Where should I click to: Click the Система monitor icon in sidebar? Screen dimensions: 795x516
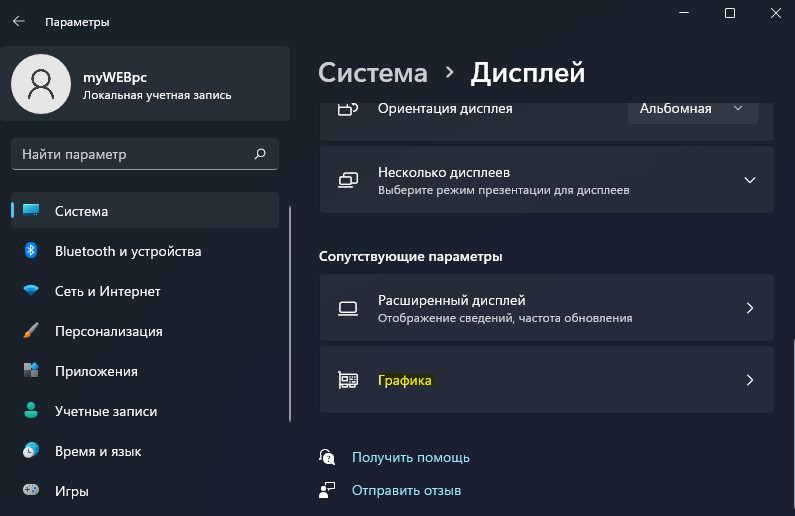tap(31, 210)
